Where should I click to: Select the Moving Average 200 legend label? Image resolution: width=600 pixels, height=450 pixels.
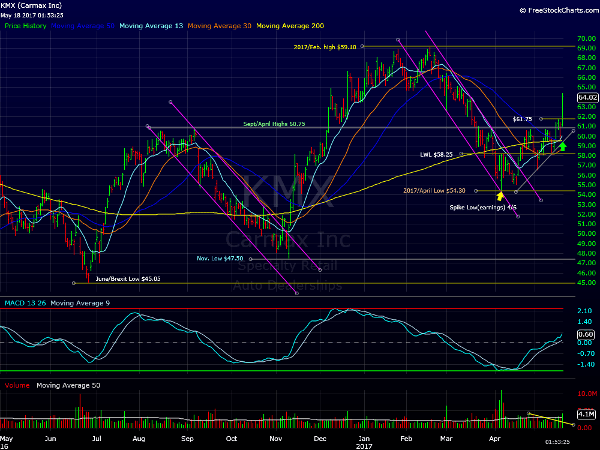[290, 26]
